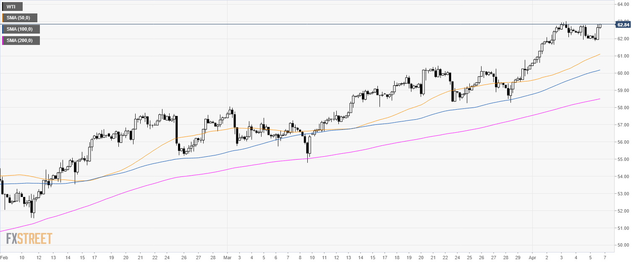Click the 50.00 price axis label
This screenshot has width=644, height=263.
[623, 245]
